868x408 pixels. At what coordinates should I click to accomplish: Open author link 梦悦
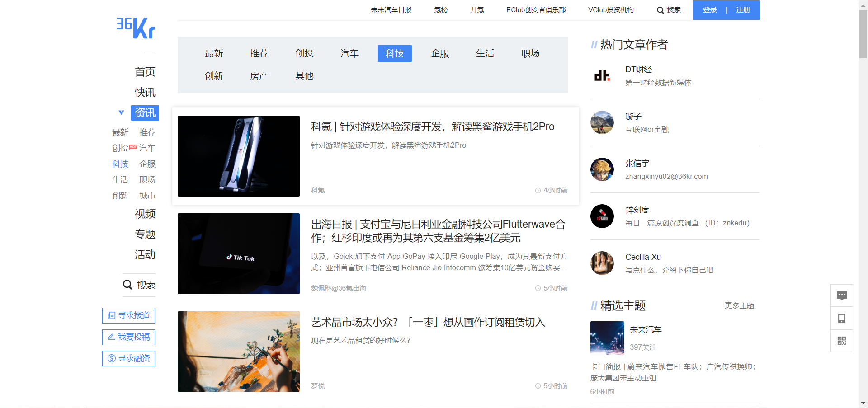pos(318,386)
